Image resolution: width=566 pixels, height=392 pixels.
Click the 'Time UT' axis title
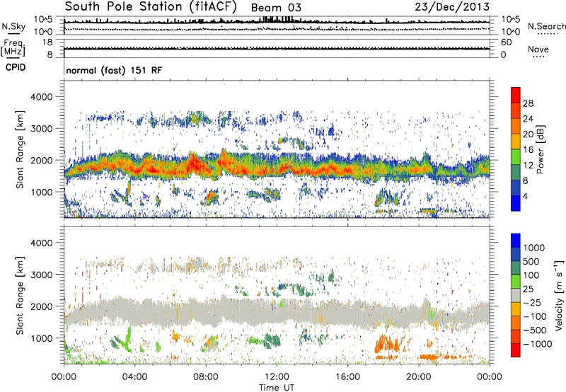(277, 388)
